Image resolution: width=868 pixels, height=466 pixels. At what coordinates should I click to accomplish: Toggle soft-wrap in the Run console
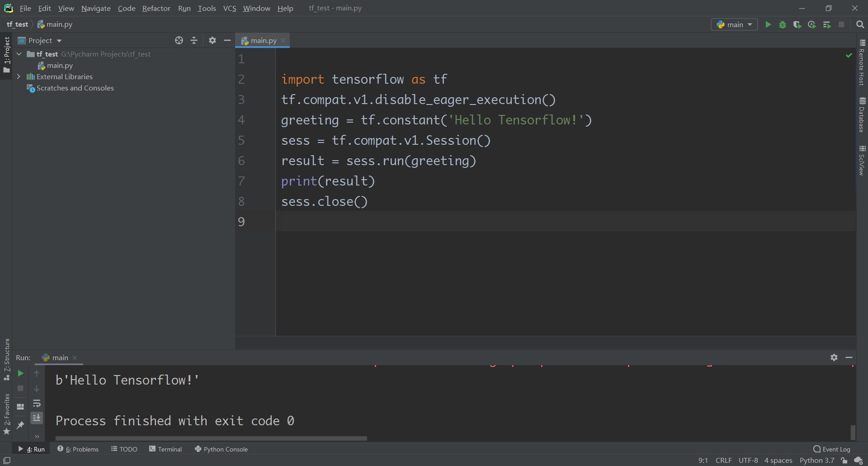click(37, 403)
